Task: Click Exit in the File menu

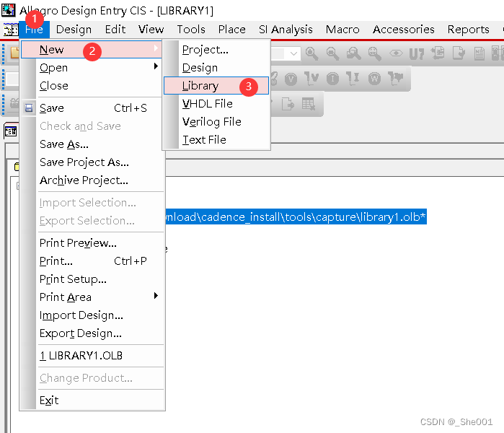Action: tap(49, 401)
